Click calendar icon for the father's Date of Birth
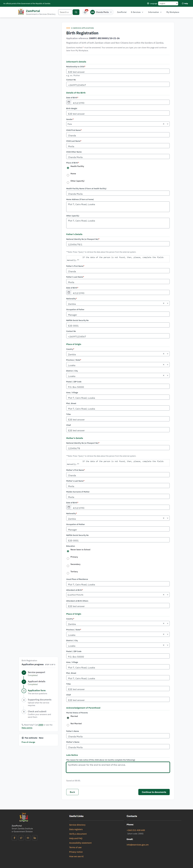The height and width of the screenshot is (868, 193). tap(69, 293)
